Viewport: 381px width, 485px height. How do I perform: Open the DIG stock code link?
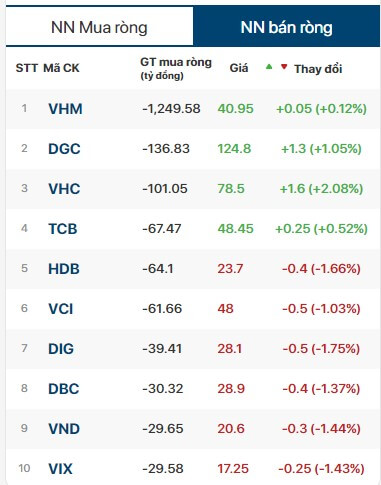[61, 349]
